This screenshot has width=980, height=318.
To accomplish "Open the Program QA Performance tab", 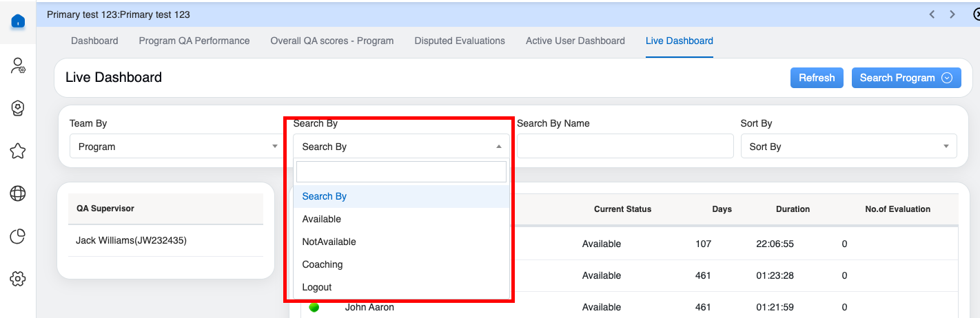I will tap(194, 41).
